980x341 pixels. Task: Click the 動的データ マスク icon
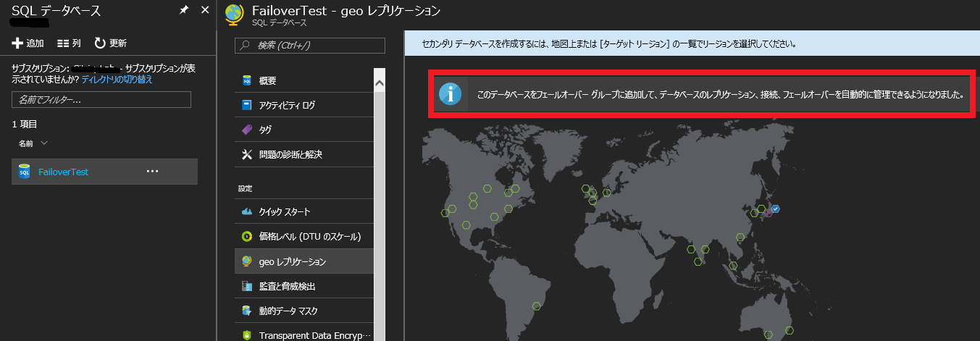(x=246, y=311)
